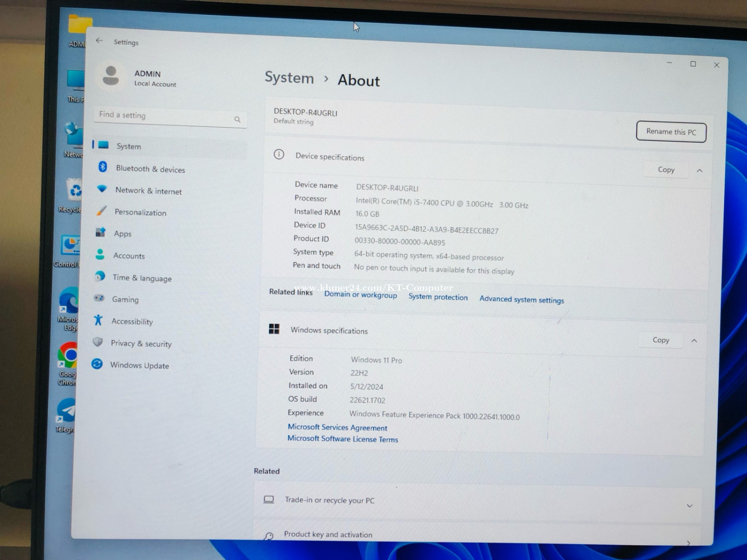Go to System in the breadcrumb header
The image size is (747, 560).
tap(289, 78)
